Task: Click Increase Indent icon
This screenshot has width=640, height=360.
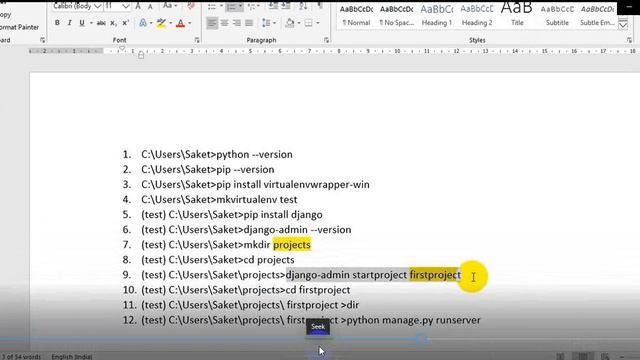Action: [x=286, y=6]
